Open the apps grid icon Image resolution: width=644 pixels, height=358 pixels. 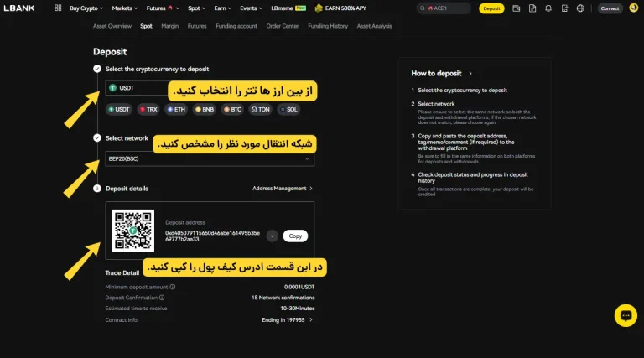tap(58, 8)
